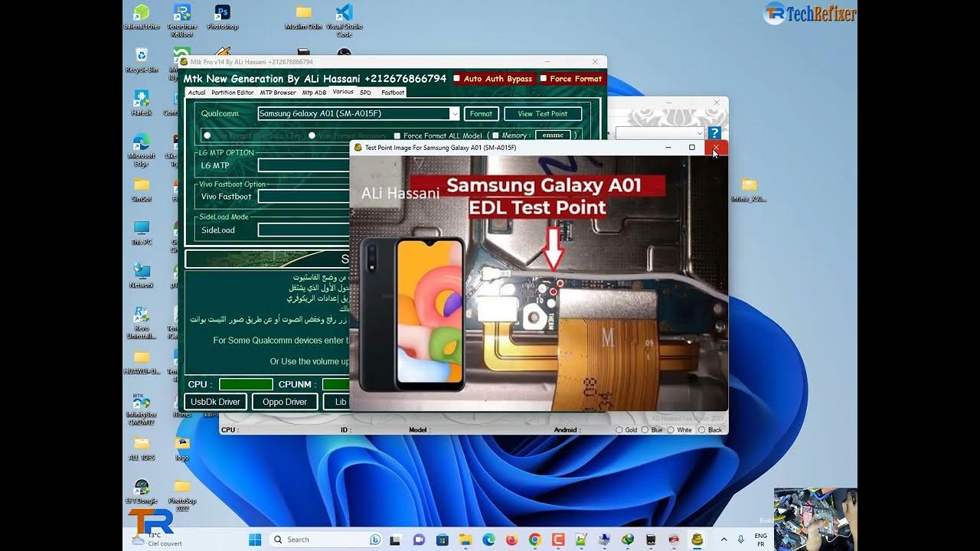
Task: Switch to the Fastboot tab
Action: [x=393, y=93]
